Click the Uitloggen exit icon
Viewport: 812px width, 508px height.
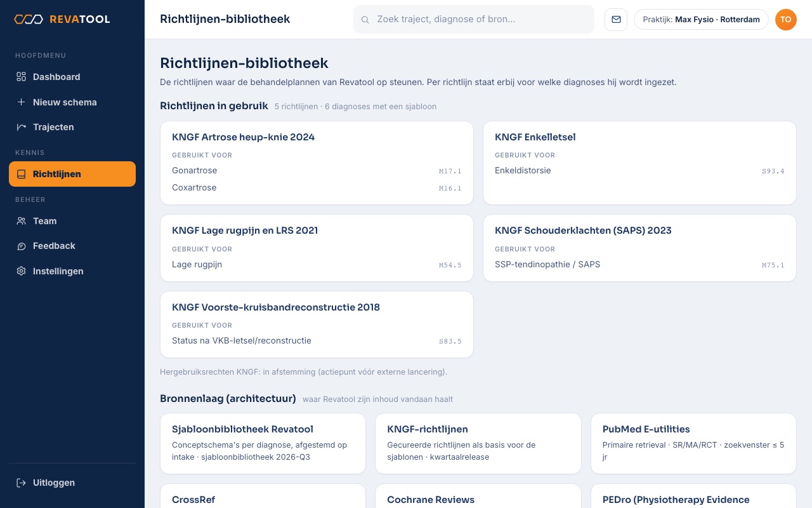[x=21, y=483]
